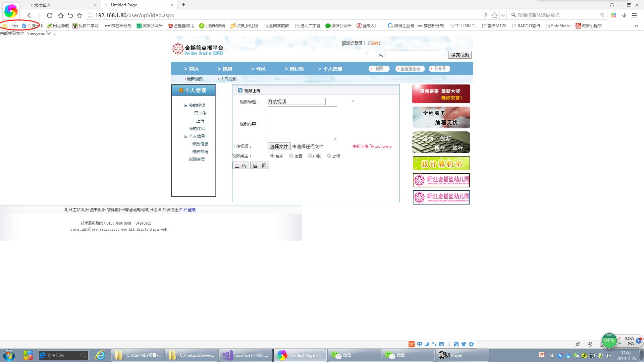Collapse the 我的视频 tree node

coord(185,105)
